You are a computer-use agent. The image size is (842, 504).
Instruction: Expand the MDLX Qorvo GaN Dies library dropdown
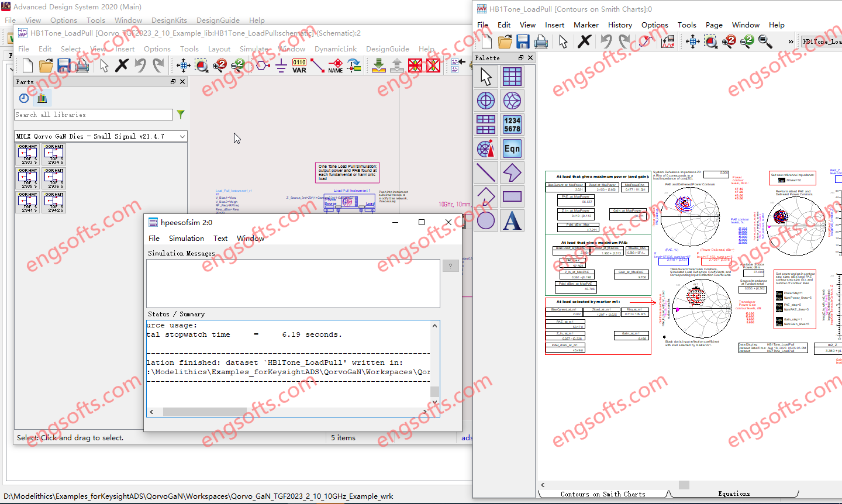coord(182,136)
